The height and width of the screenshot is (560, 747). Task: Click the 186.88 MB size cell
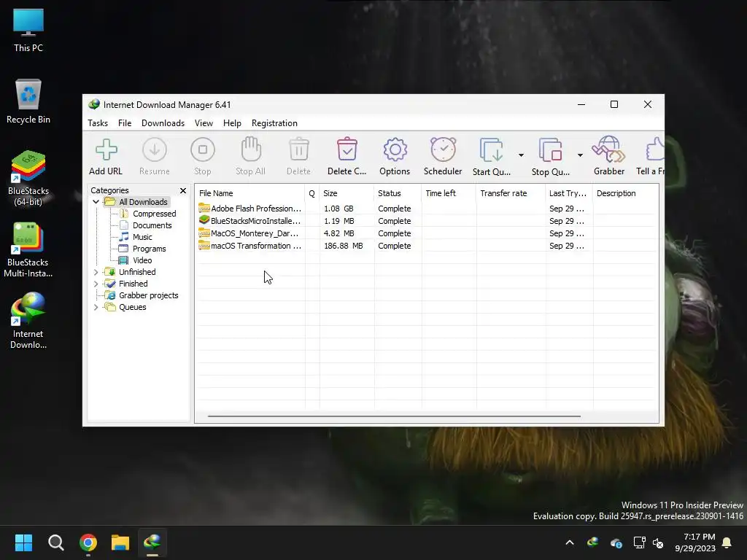[x=343, y=246]
